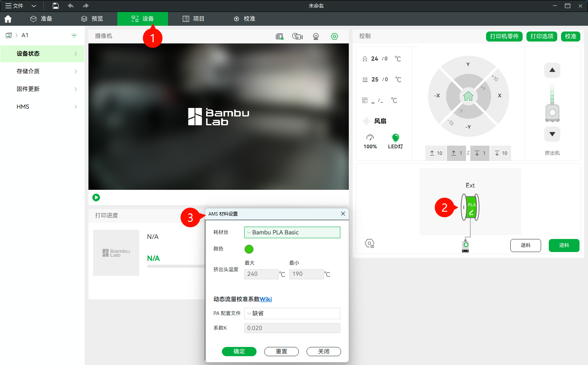588x365 pixels.
Task: Home the axes with the house icon
Action: tap(468, 96)
